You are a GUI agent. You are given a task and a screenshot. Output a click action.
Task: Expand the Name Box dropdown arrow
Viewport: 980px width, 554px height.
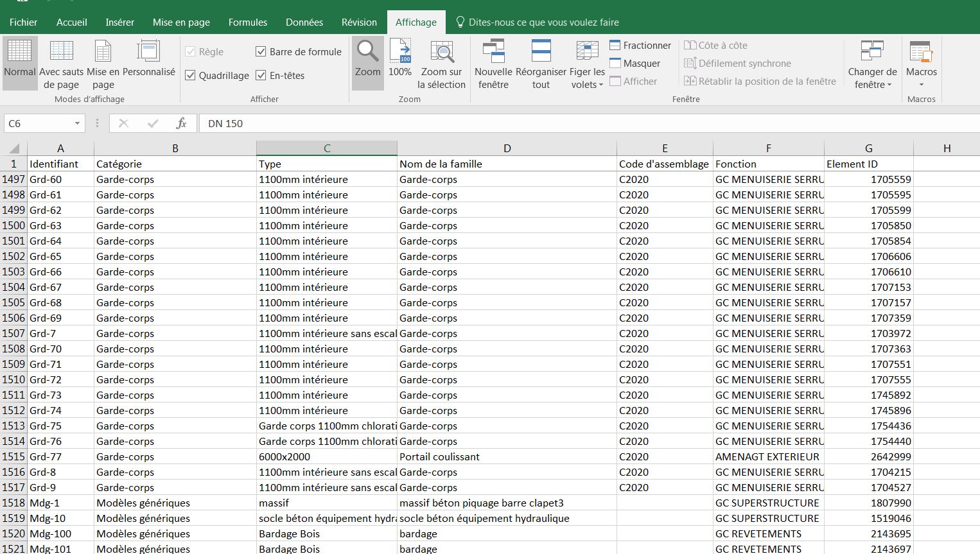(x=77, y=123)
